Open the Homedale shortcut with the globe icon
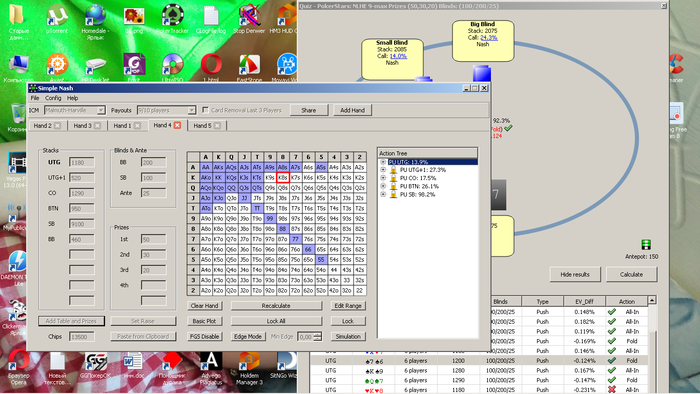The width and height of the screenshot is (700, 394). pos(95,21)
